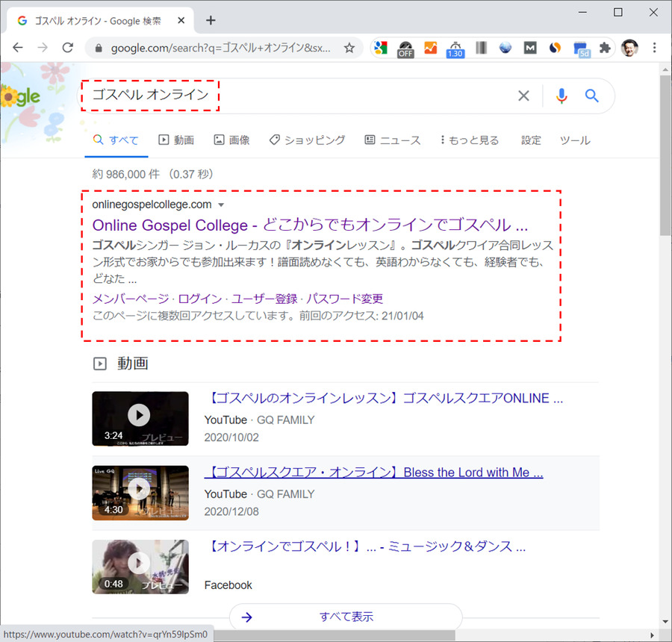Open the 設定 settings menu
This screenshot has width=672, height=642.
point(531,140)
